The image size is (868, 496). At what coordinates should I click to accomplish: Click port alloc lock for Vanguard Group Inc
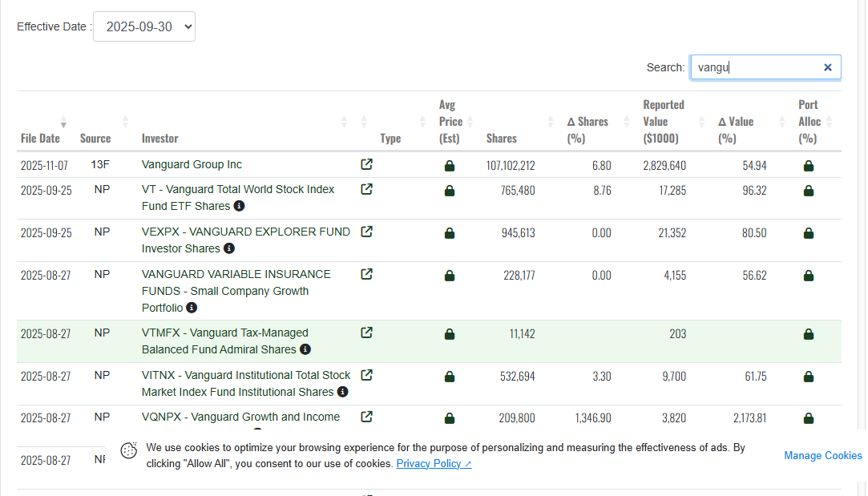(808, 166)
